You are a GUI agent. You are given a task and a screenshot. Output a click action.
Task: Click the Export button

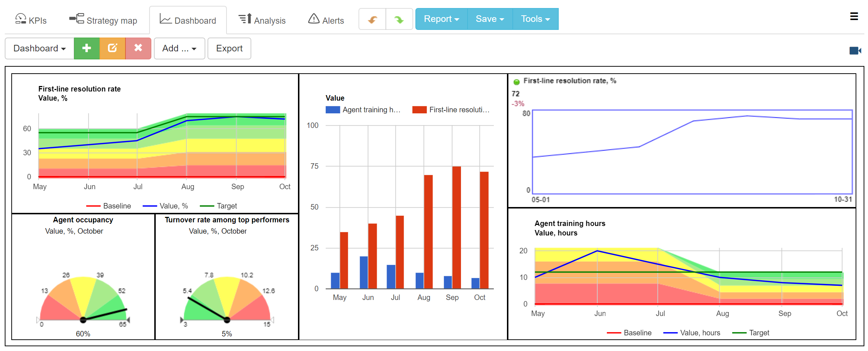(229, 48)
